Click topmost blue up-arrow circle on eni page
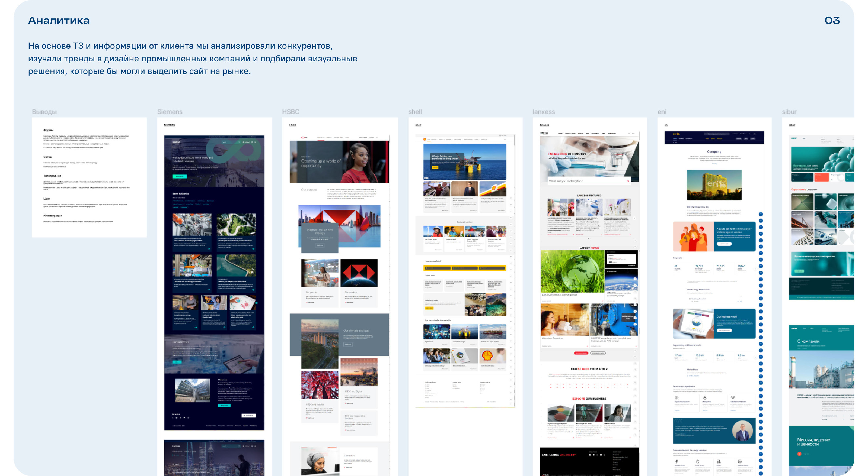Image resolution: width=868 pixels, height=476 pixels. pyautogui.click(x=761, y=214)
